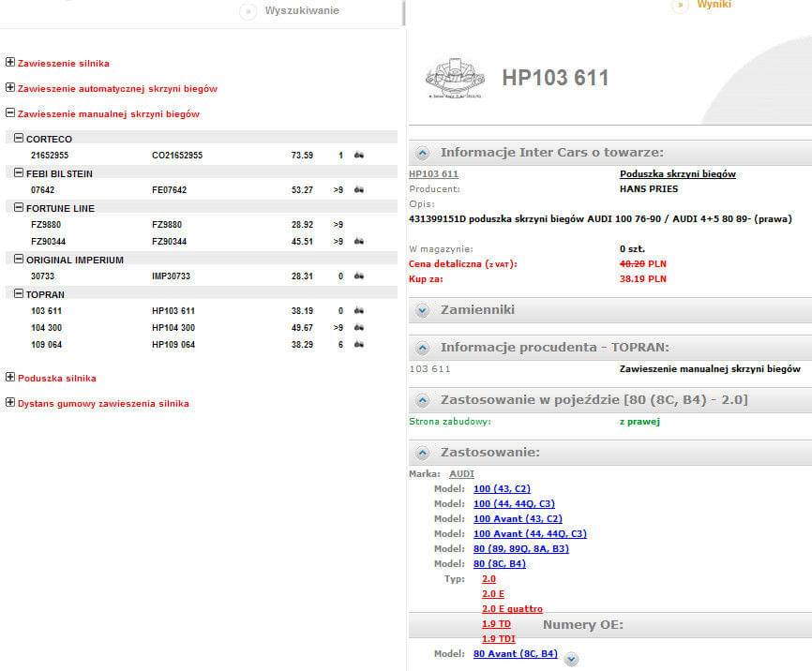This screenshot has width=812, height=671.
Task: Select engine type 1.9 TDI
Action: (x=499, y=639)
